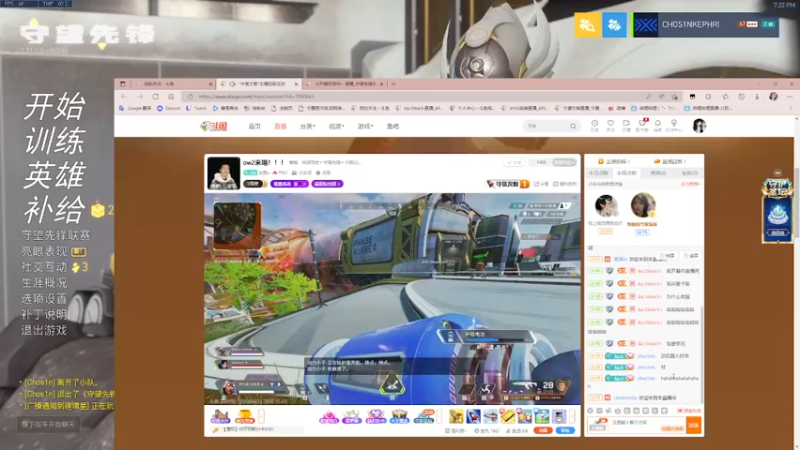
Task: Click the search magnifier icon
Action: [573, 126]
